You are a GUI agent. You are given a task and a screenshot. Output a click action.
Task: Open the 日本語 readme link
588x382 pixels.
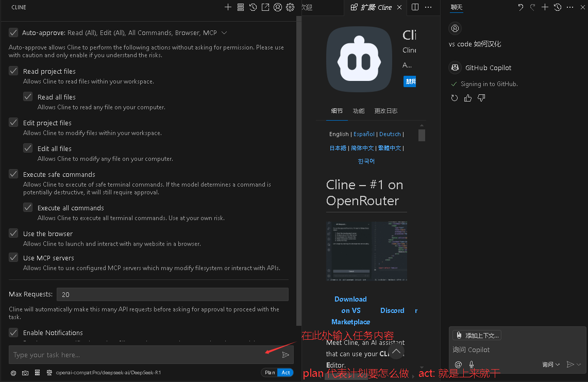(338, 148)
